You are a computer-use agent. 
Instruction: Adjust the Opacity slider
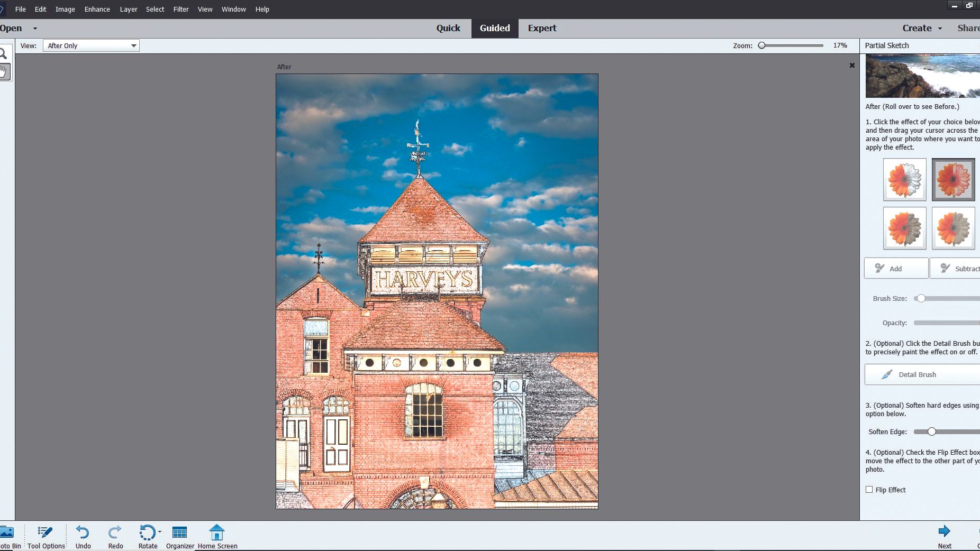coord(947,323)
